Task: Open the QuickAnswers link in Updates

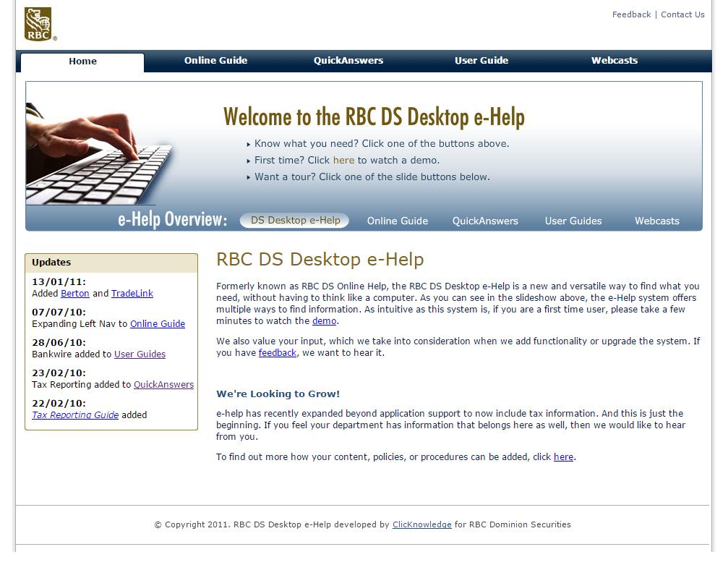Action: tap(163, 385)
